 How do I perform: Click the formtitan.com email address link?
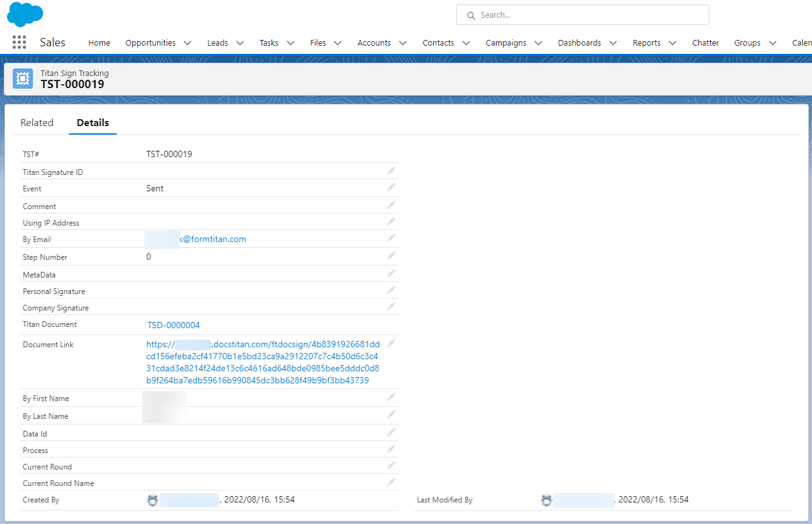tap(213, 240)
